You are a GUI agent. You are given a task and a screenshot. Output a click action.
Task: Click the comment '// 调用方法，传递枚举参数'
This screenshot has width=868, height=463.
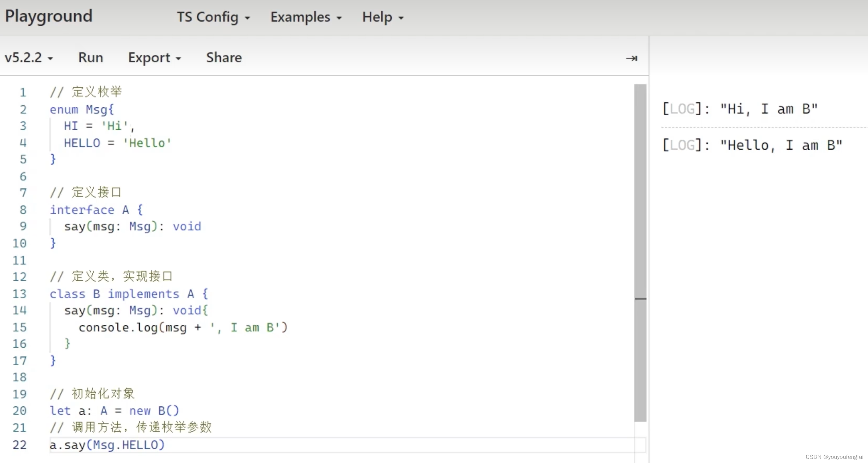131,427
